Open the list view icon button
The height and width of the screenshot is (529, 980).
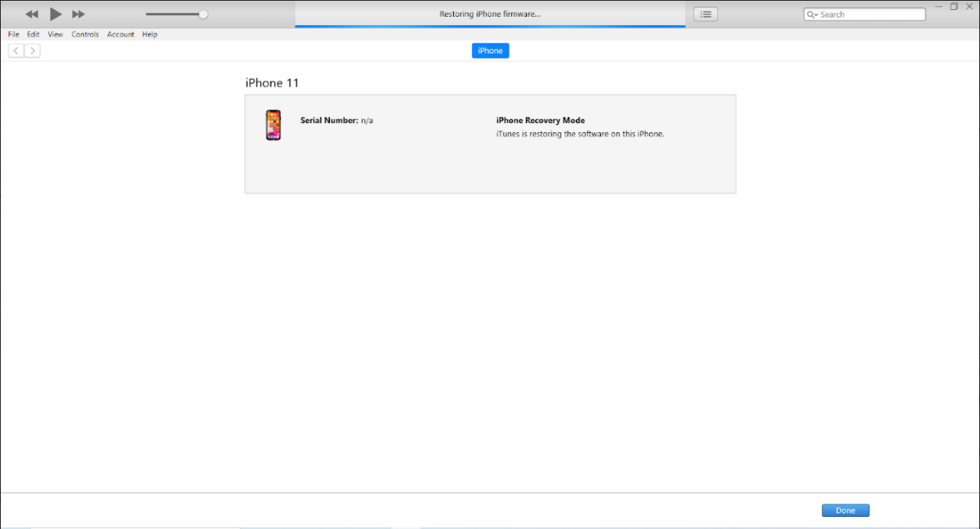click(x=706, y=14)
